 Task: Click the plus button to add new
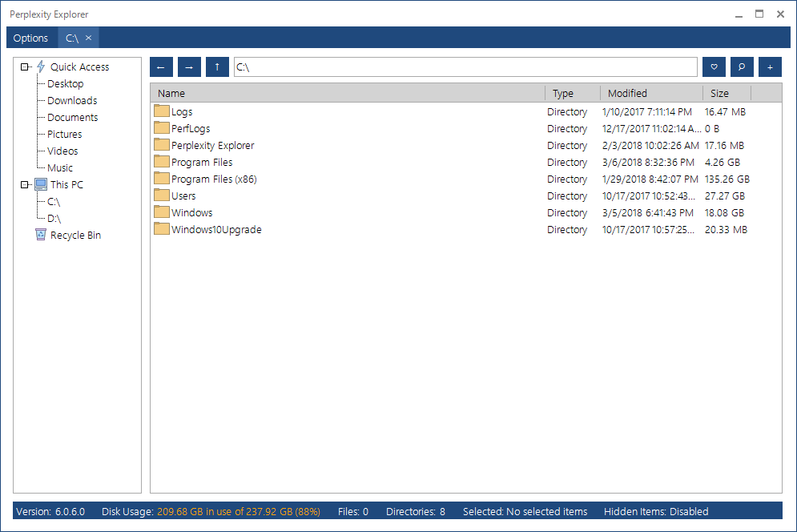coord(770,67)
